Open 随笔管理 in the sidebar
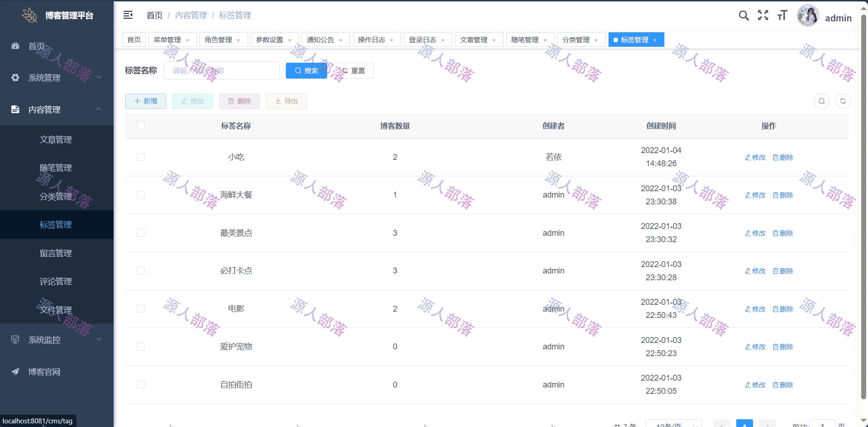The width and height of the screenshot is (868, 427). tap(57, 168)
